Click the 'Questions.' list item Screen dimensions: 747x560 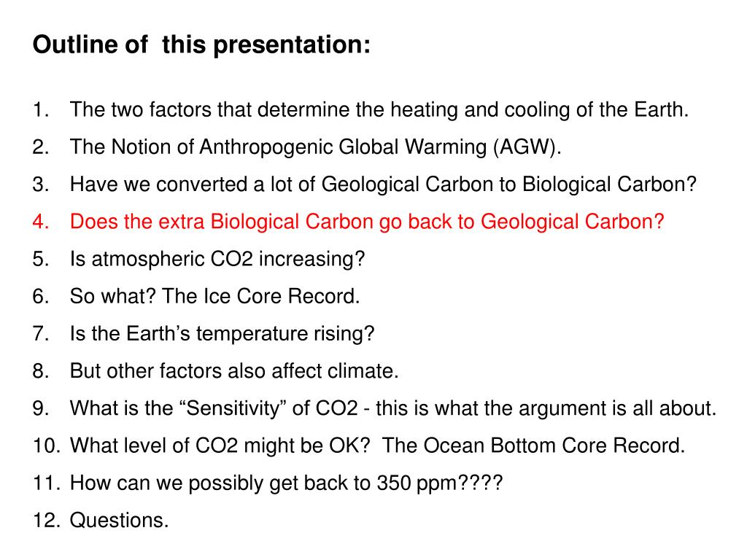coord(119,521)
